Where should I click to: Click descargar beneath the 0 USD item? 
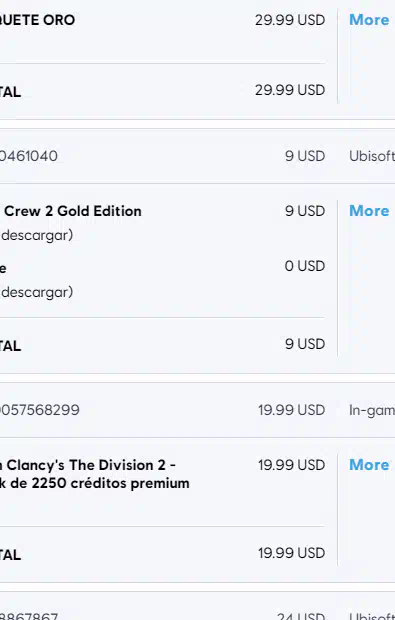click(37, 292)
